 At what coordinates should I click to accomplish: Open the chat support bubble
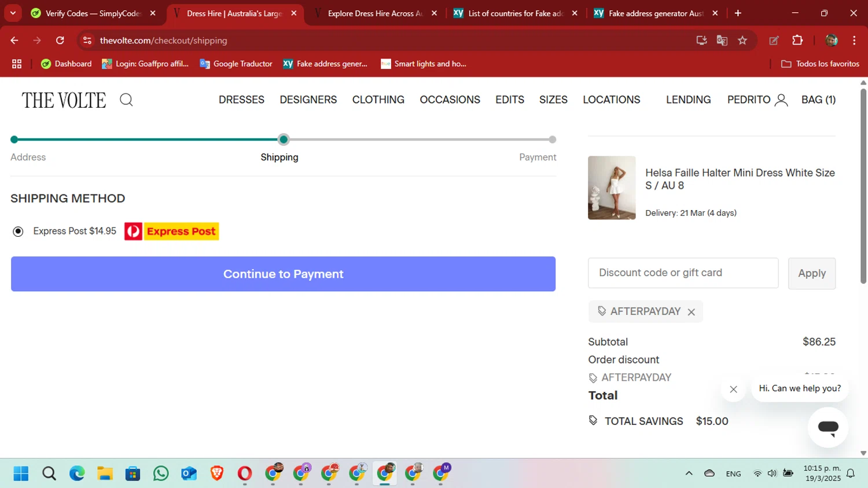tap(828, 428)
